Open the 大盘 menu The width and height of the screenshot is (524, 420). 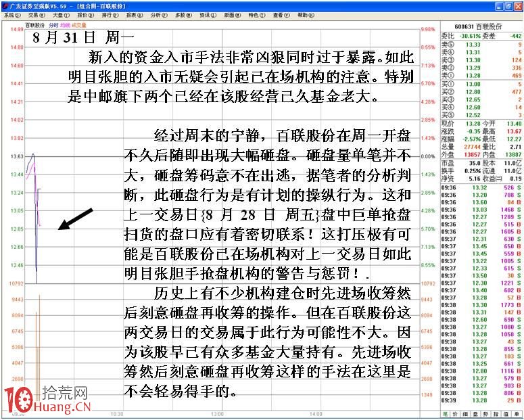point(61,15)
